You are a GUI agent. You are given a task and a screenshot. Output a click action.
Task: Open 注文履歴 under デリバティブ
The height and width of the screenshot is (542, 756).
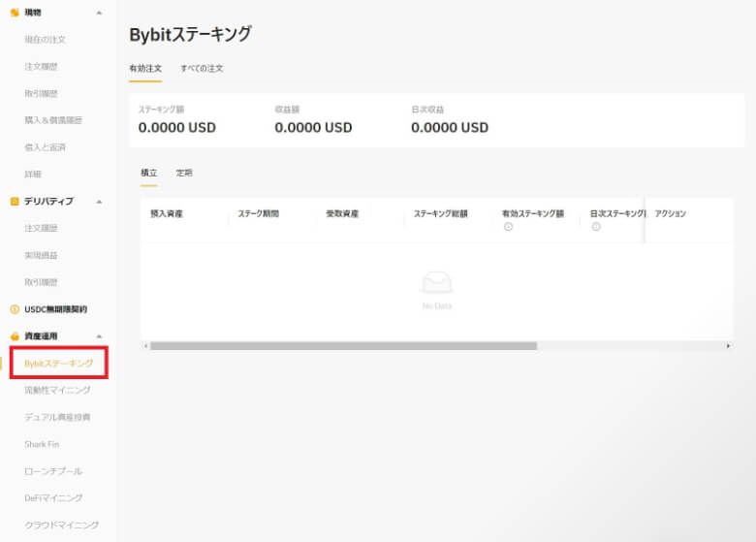point(41,228)
